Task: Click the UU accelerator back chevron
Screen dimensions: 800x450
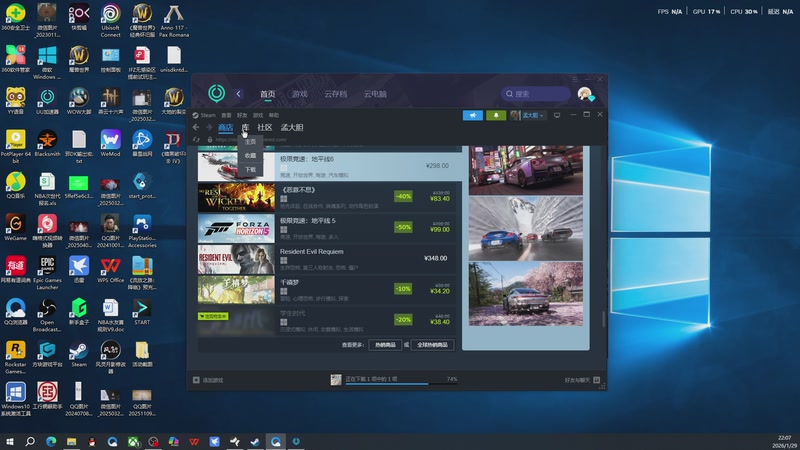Action: click(238, 94)
